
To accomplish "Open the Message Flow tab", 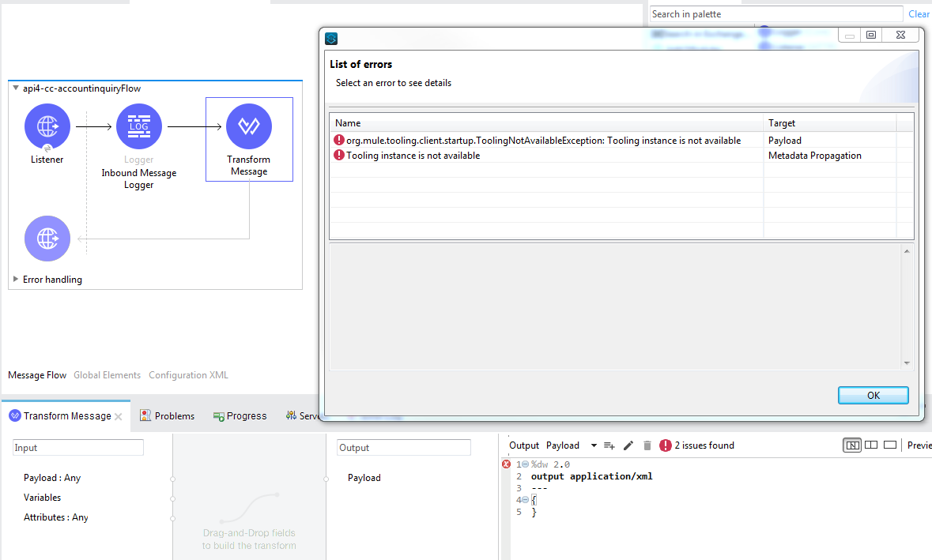I will 37,374.
